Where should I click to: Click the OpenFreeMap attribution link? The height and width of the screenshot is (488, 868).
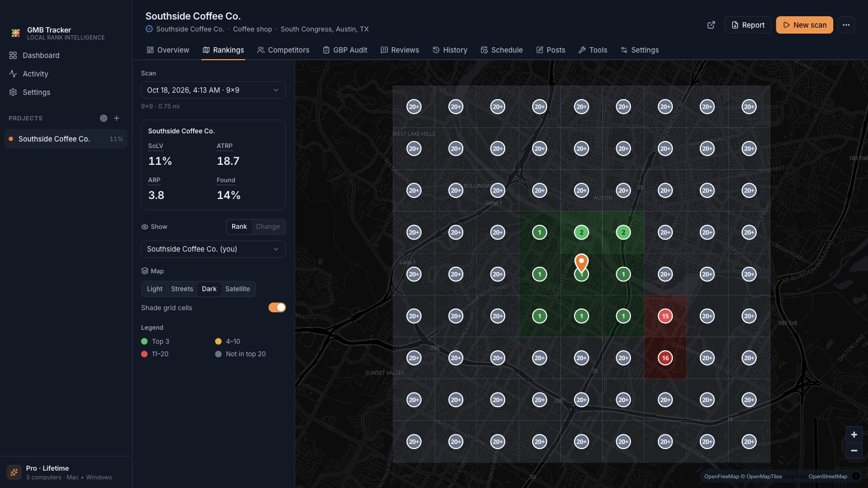click(722, 477)
